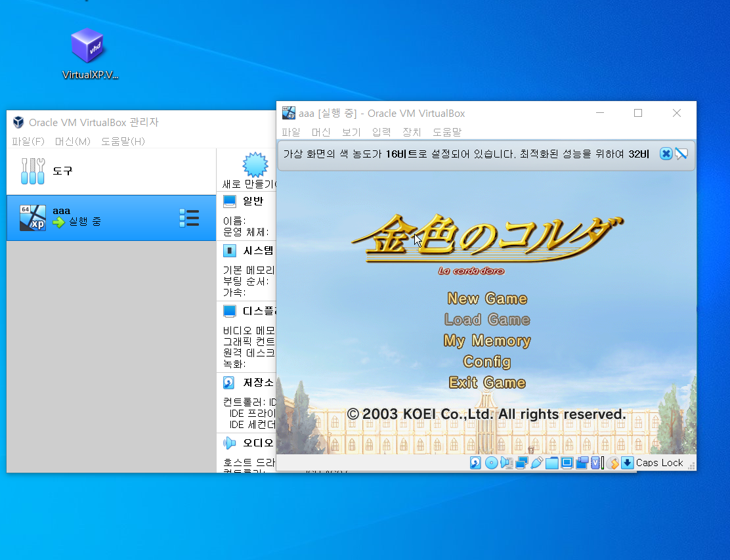Open 파일(F) menu in VirtualBox Manager
The image size is (730, 560).
tap(28, 141)
